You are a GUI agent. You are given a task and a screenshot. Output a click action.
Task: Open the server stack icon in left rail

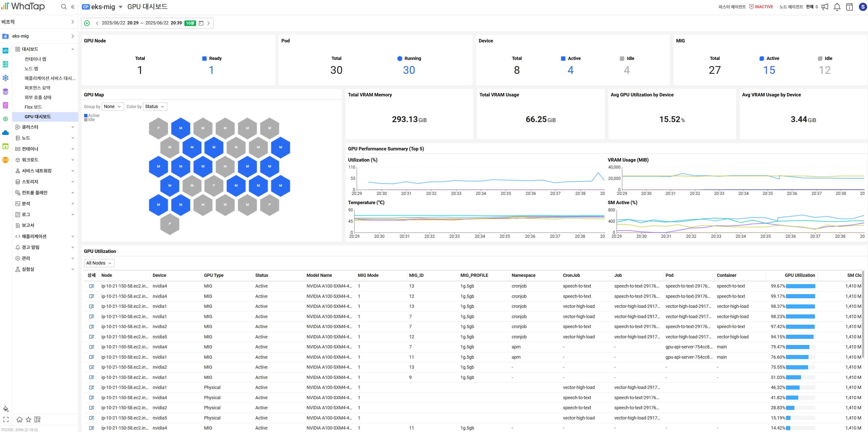pos(5,64)
